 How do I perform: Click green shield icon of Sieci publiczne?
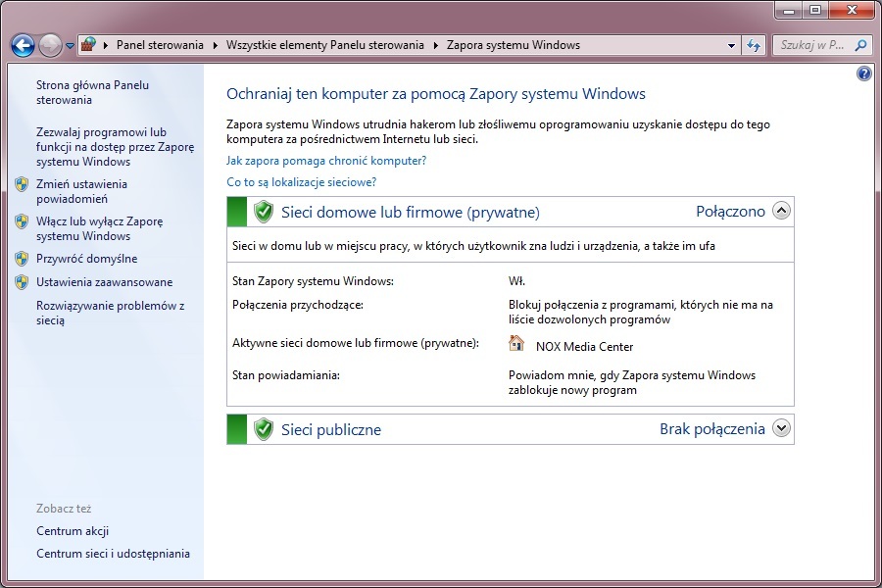pyautogui.click(x=264, y=429)
